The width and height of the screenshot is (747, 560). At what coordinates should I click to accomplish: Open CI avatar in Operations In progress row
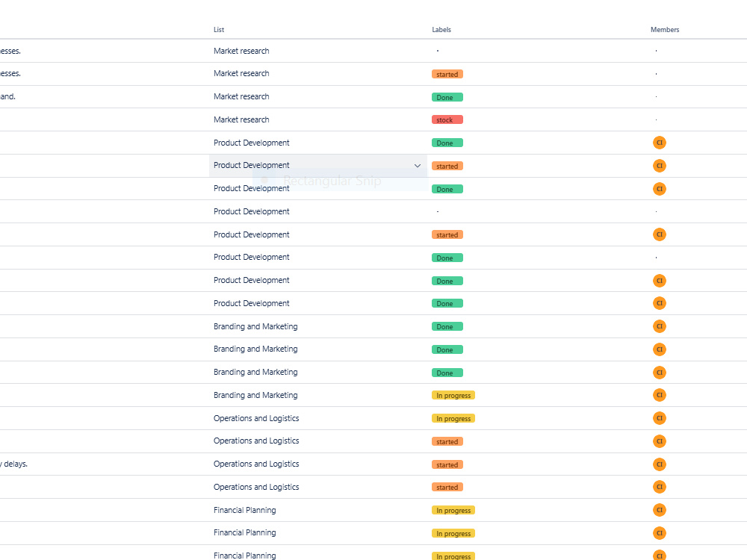pos(660,418)
